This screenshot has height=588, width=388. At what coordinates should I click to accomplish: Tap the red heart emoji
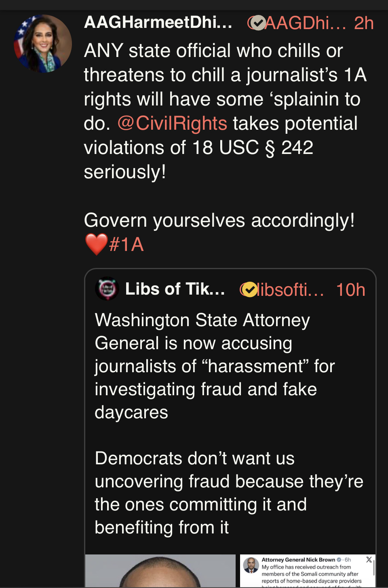[x=96, y=244]
